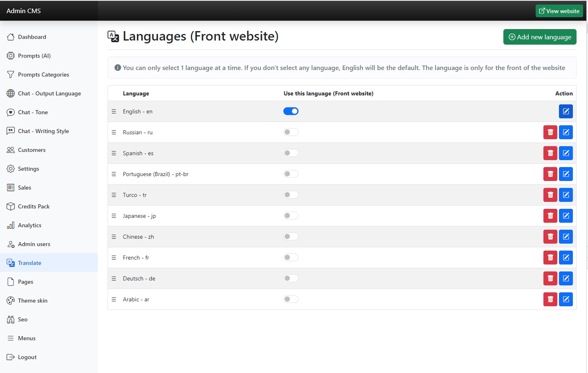The image size is (588, 373).
Task: Click the drag handle beside Chinese
Action: point(114,237)
